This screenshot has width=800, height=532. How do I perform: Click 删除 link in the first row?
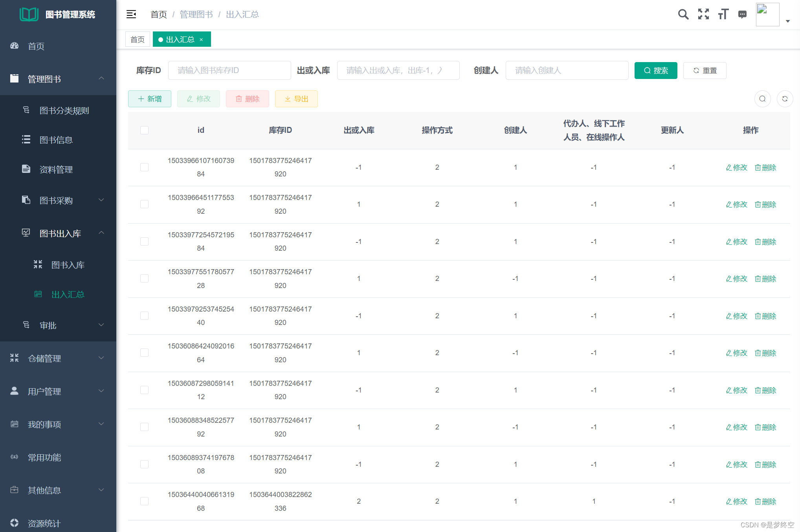click(765, 168)
